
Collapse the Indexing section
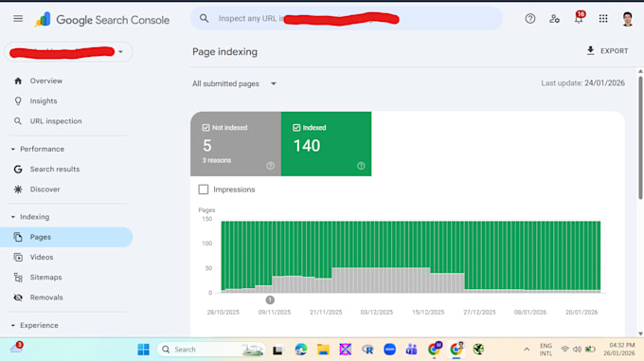point(13,217)
